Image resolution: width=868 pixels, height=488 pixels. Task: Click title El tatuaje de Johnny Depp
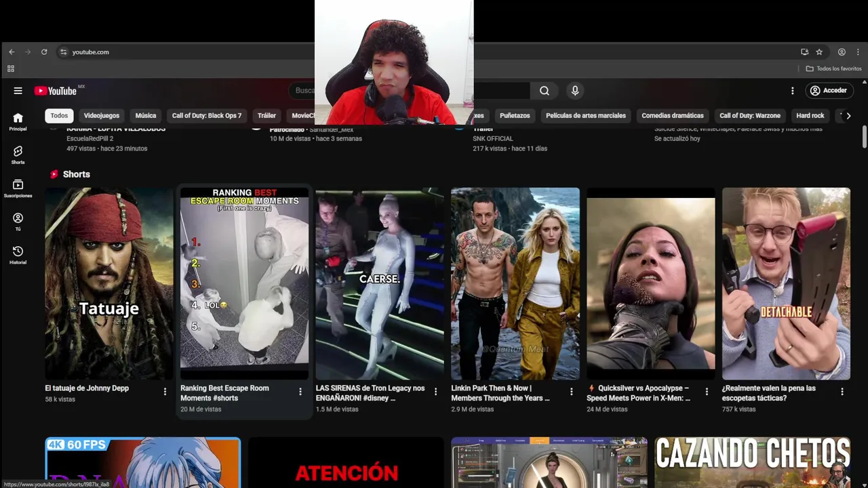tap(87, 388)
